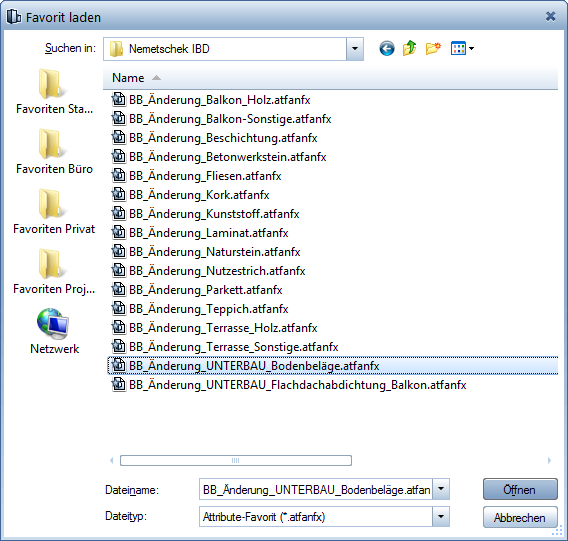Go up one folder level
This screenshot has width=568, height=541.
pos(409,48)
